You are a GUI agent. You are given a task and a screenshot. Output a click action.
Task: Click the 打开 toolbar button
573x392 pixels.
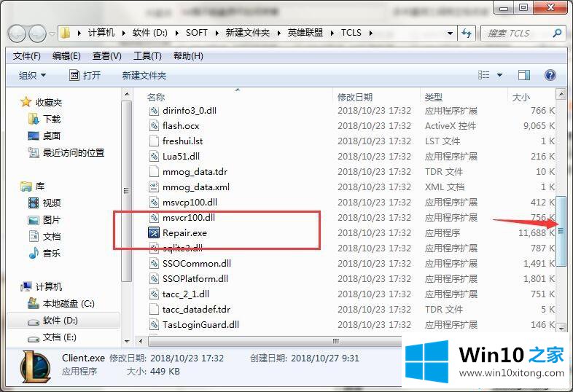tap(85, 76)
